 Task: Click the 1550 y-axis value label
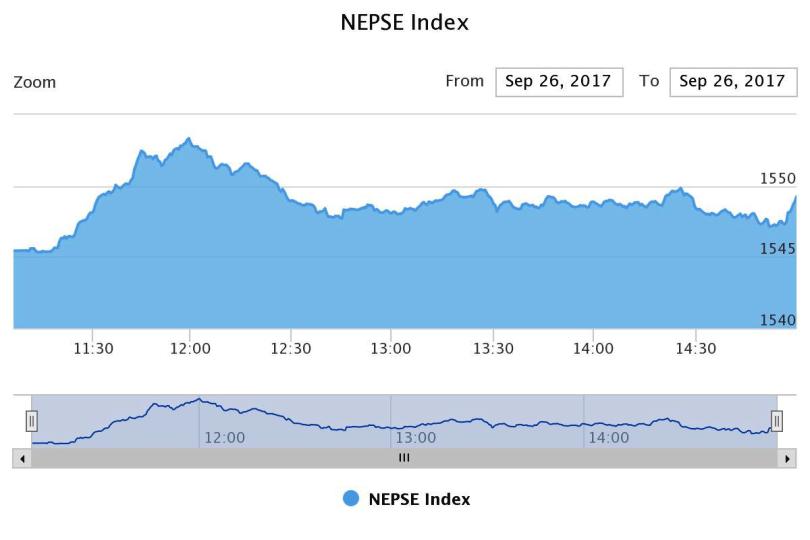tap(778, 178)
